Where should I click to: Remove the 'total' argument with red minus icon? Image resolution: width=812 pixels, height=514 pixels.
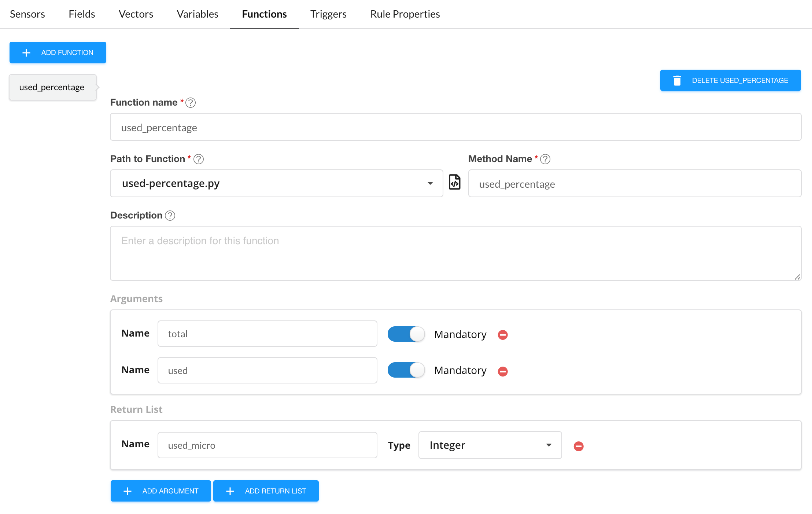(x=503, y=335)
